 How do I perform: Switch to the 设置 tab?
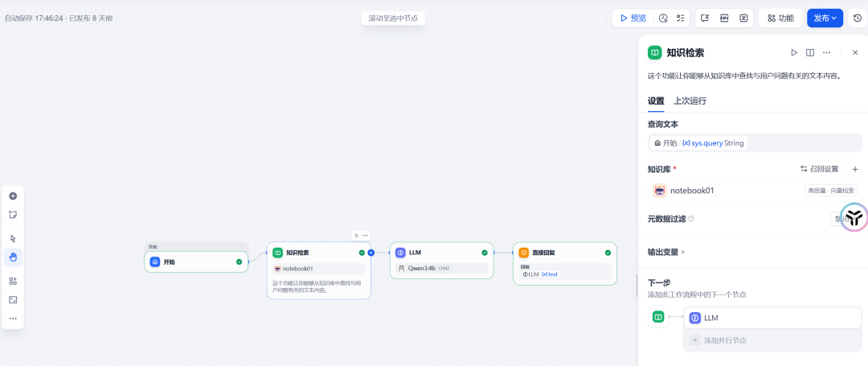pos(656,101)
